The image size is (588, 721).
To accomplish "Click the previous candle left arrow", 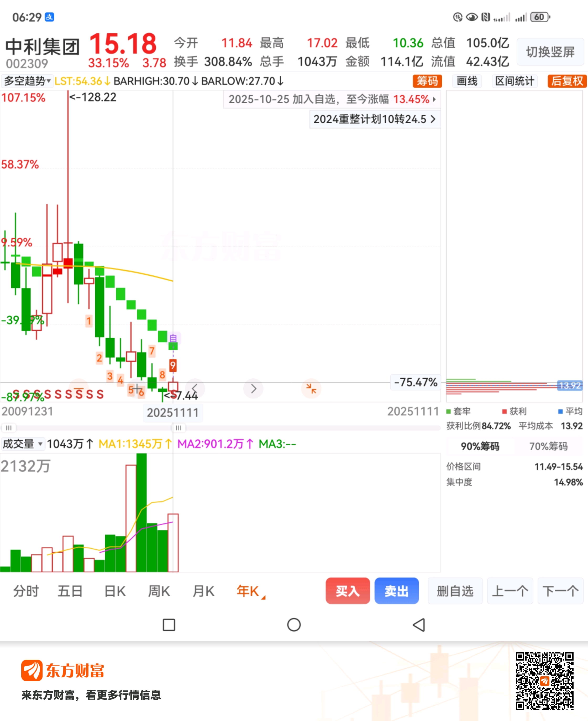I will [195, 388].
